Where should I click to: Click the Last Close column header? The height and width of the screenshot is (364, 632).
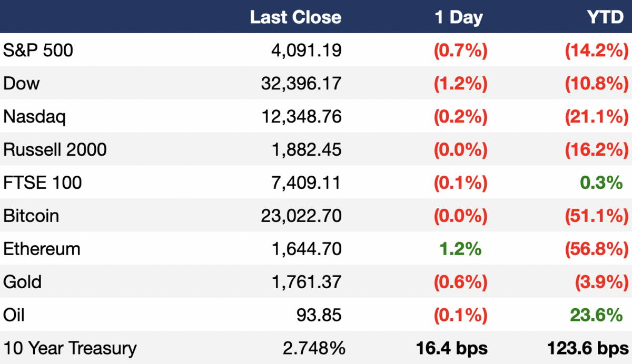click(x=295, y=17)
